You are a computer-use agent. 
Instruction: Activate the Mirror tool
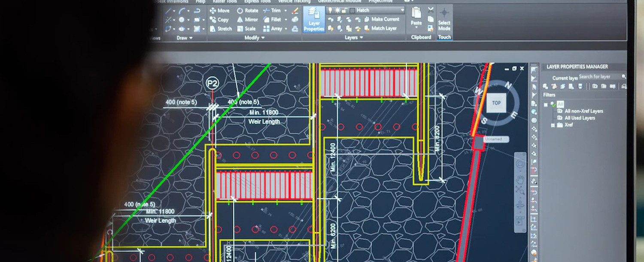[247, 20]
